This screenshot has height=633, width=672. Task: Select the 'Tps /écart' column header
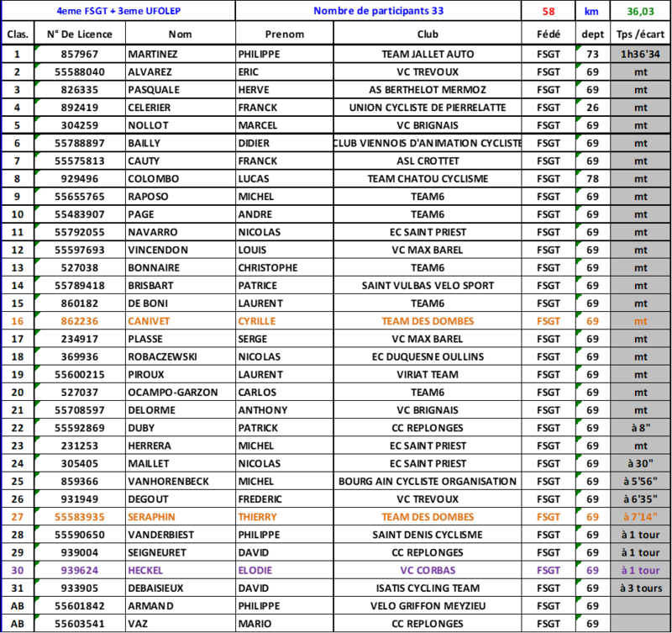point(640,34)
